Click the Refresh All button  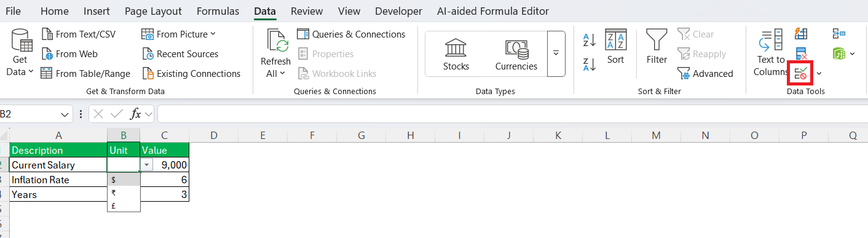point(275,54)
